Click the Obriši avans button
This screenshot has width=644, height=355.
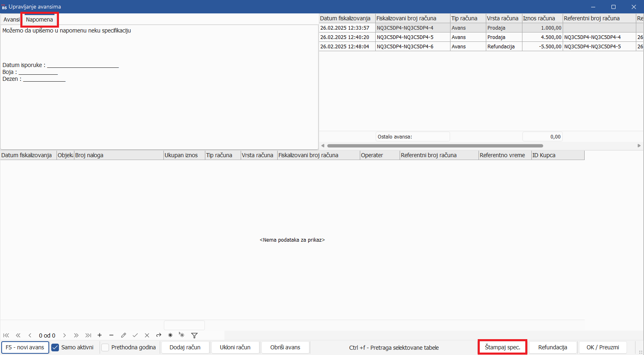[x=285, y=348]
